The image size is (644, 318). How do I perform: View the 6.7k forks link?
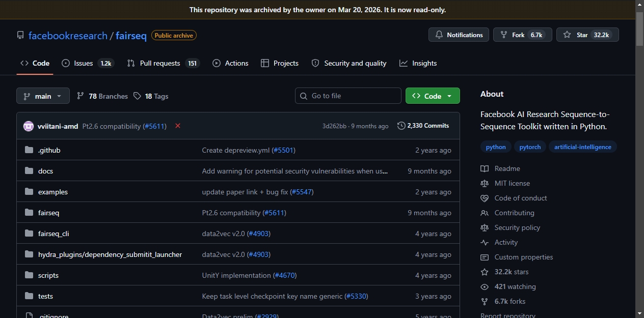coord(510,301)
